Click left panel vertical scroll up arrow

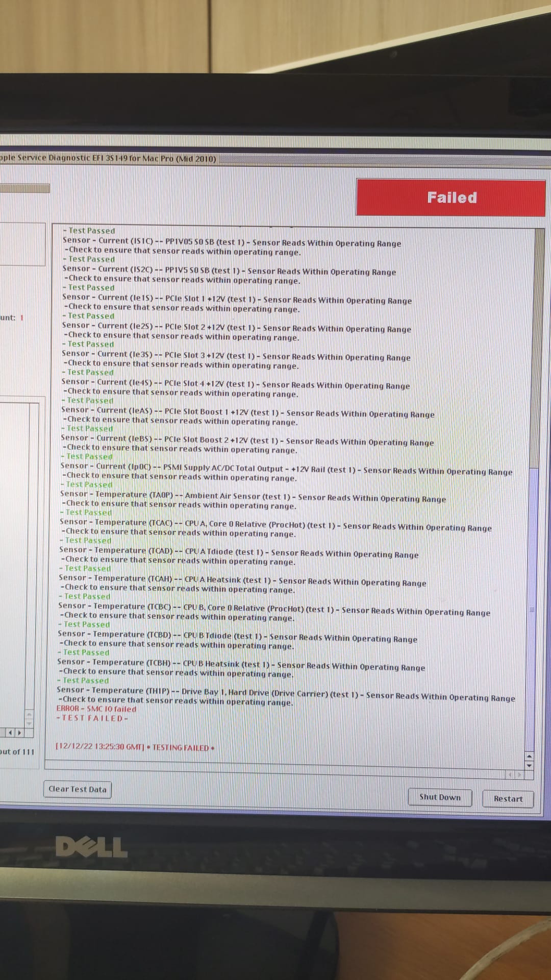29,714
